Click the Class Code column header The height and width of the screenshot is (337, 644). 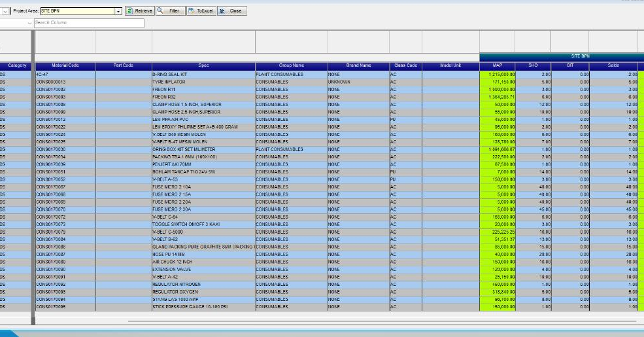pos(406,65)
